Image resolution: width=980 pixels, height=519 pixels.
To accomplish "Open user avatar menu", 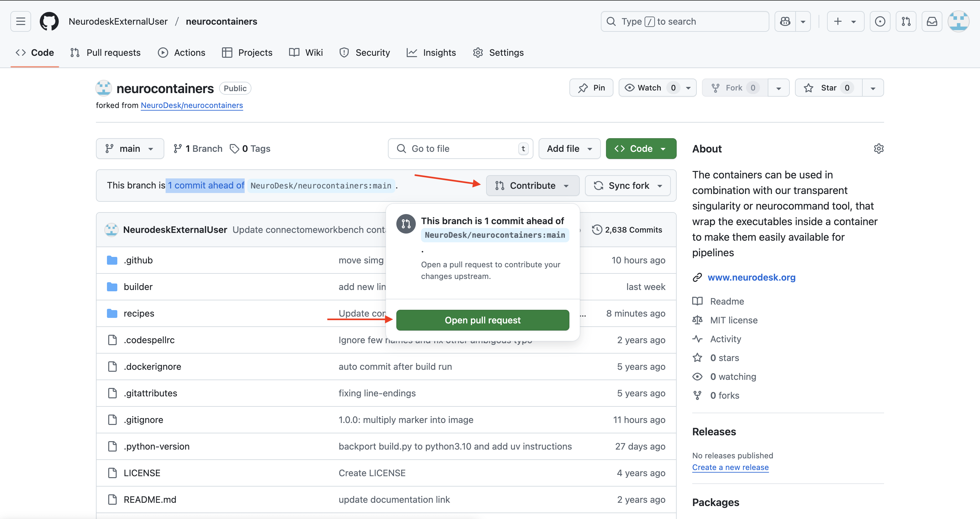I will point(958,21).
